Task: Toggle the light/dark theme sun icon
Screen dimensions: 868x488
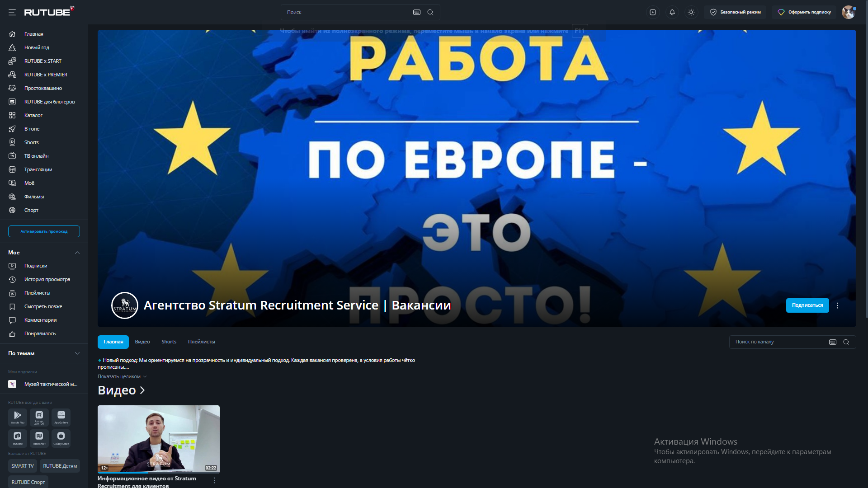Action: (x=691, y=12)
